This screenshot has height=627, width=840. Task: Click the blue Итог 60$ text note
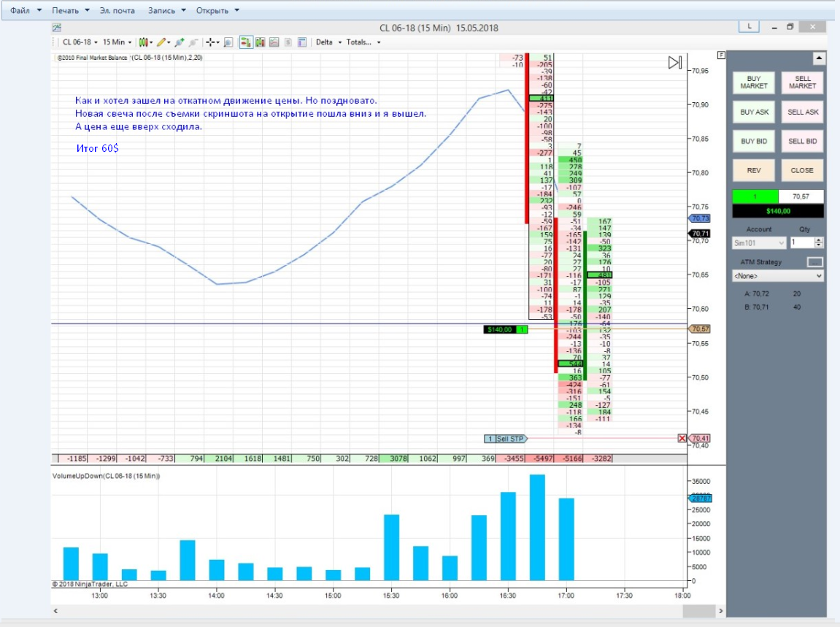click(x=98, y=148)
